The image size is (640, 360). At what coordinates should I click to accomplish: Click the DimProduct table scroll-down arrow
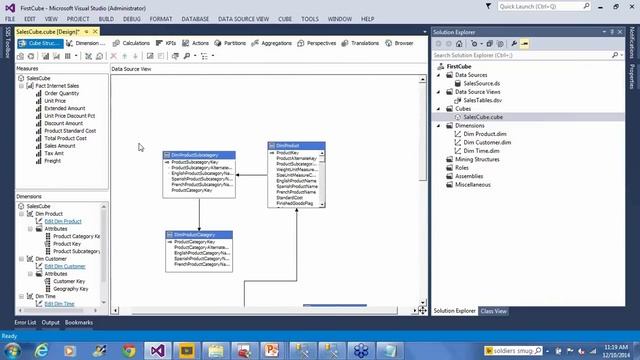[322, 204]
